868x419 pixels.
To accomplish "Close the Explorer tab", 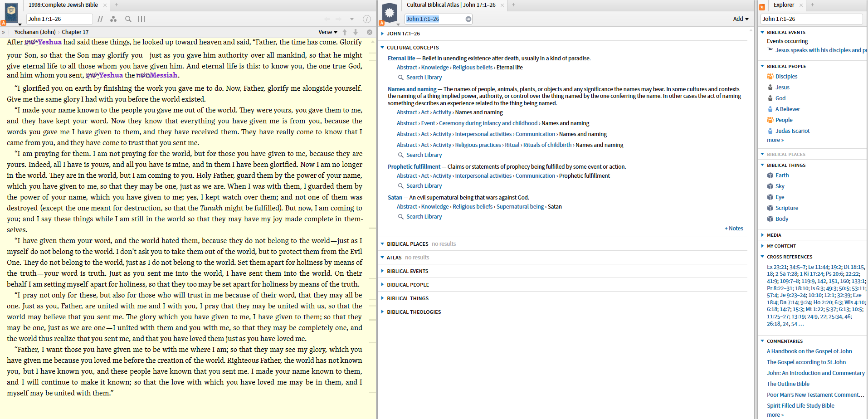I will coord(801,5).
